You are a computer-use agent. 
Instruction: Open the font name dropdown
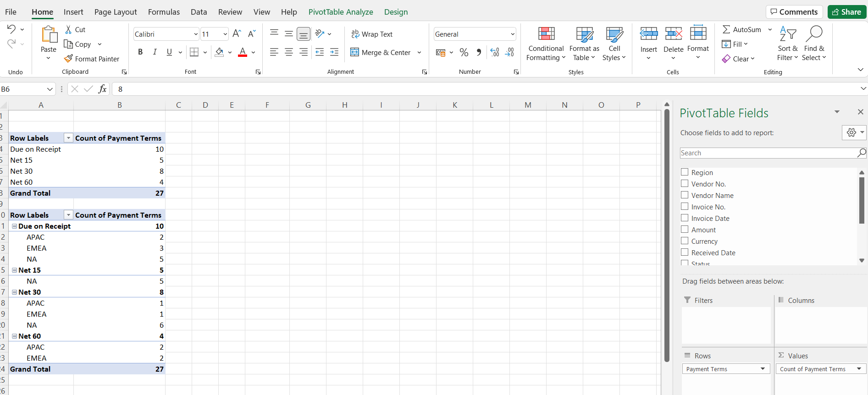tap(196, 34)
